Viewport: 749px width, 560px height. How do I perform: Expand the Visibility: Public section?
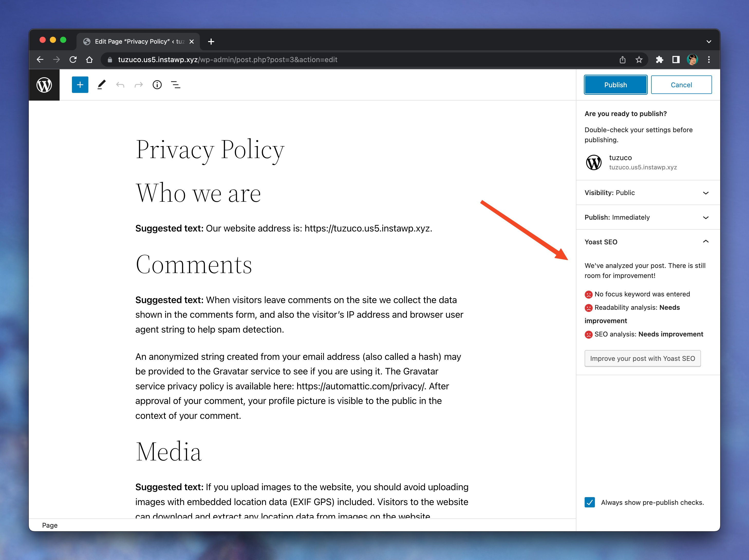647,192
